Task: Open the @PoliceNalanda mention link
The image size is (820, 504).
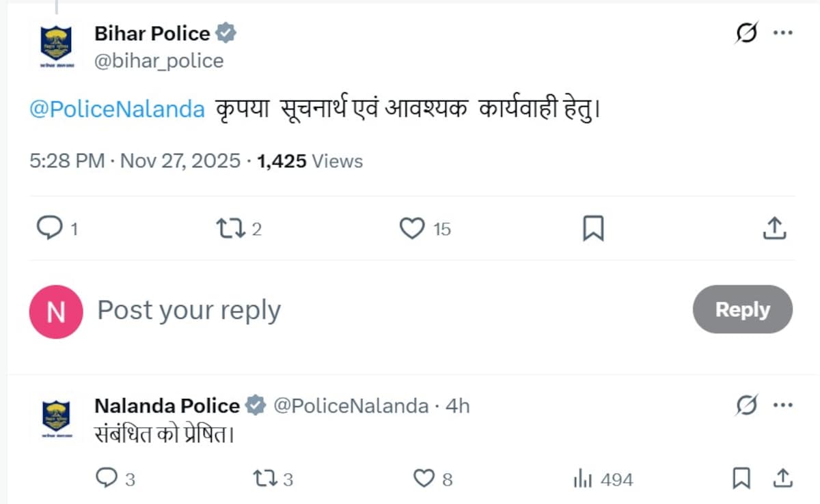Action: pos(116,108)
